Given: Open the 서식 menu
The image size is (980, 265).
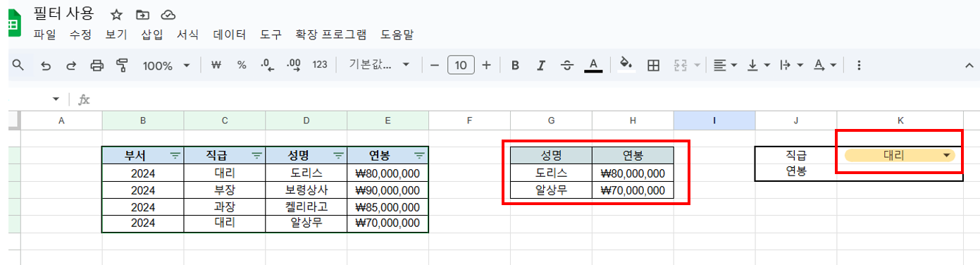Looking at the screenshot, I should point(187,34).
